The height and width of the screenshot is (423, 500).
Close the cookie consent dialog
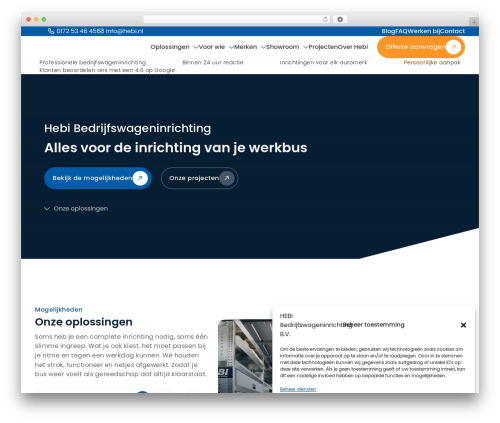point(463,325)
